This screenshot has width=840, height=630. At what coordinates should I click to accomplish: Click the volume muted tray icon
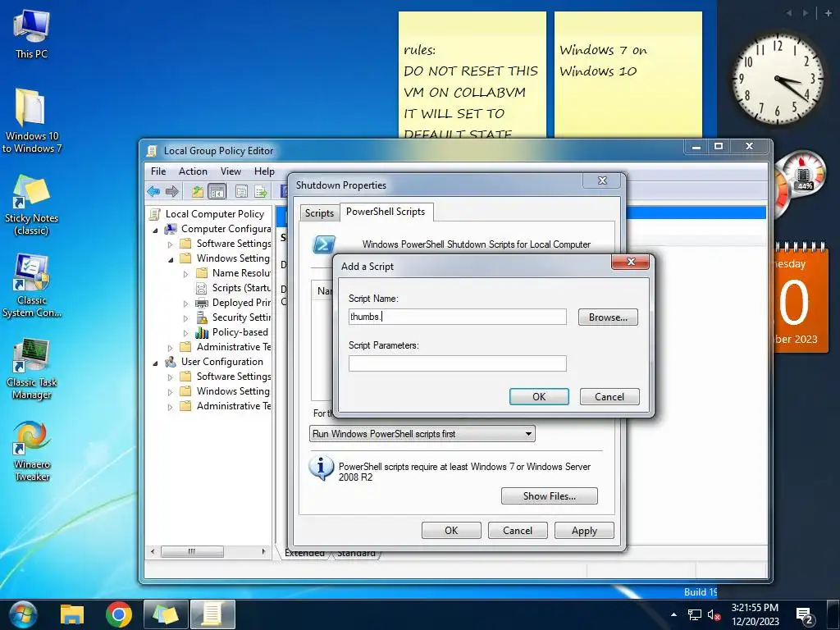714,615
